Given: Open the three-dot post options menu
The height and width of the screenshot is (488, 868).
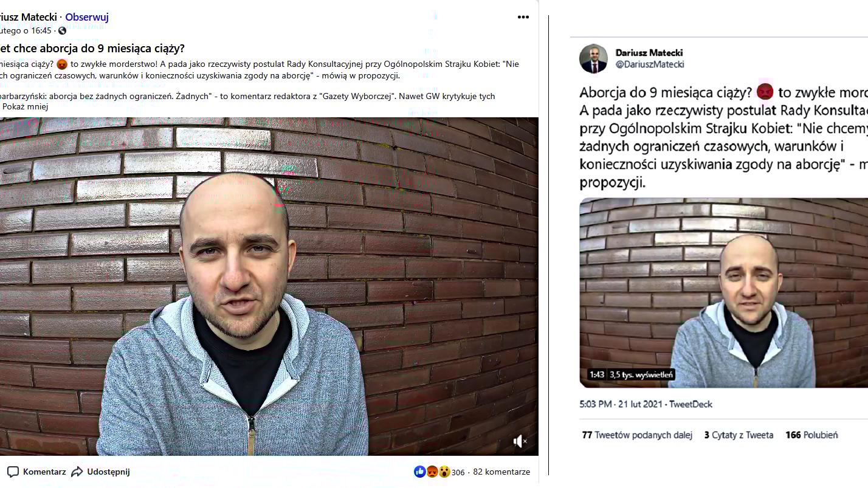Looking at the screenshot, I should coord(523,17).
